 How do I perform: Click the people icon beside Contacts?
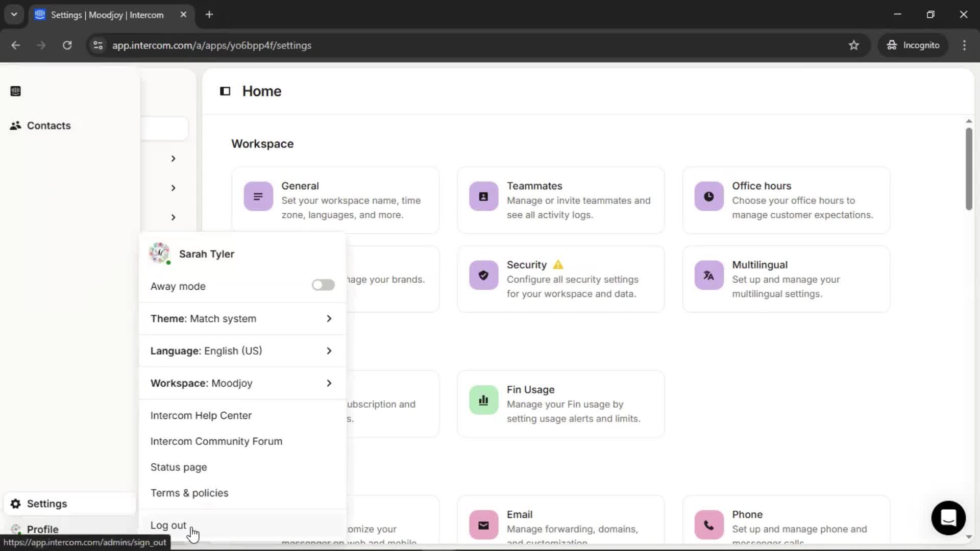15,126
